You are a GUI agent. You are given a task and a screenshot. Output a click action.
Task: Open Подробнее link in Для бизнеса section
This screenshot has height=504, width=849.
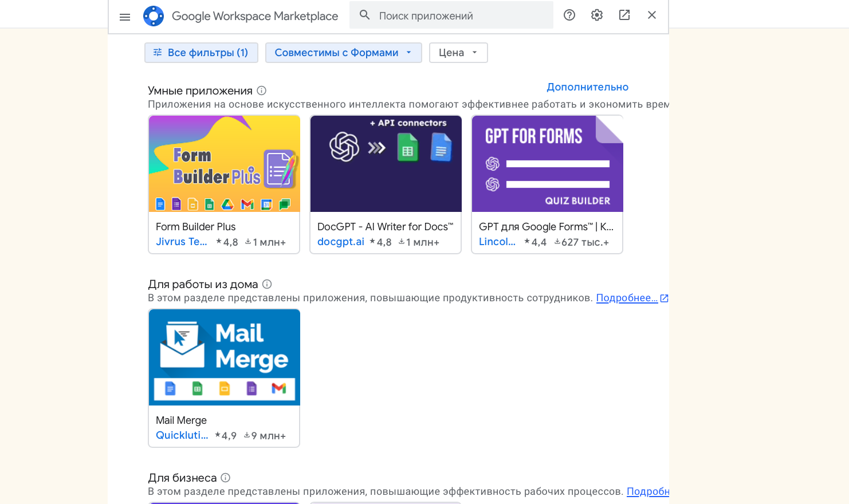[648, 491]
